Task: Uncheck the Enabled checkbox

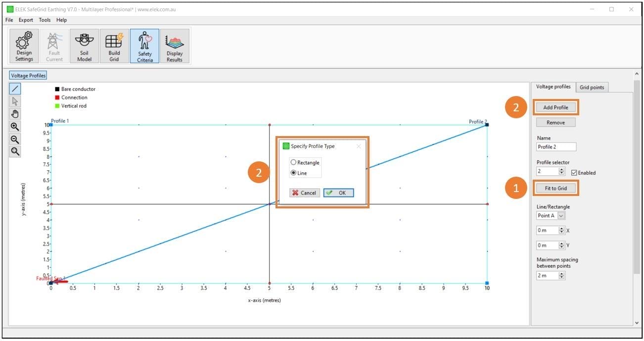Action: pyautogui.click(x=575, y=173)
